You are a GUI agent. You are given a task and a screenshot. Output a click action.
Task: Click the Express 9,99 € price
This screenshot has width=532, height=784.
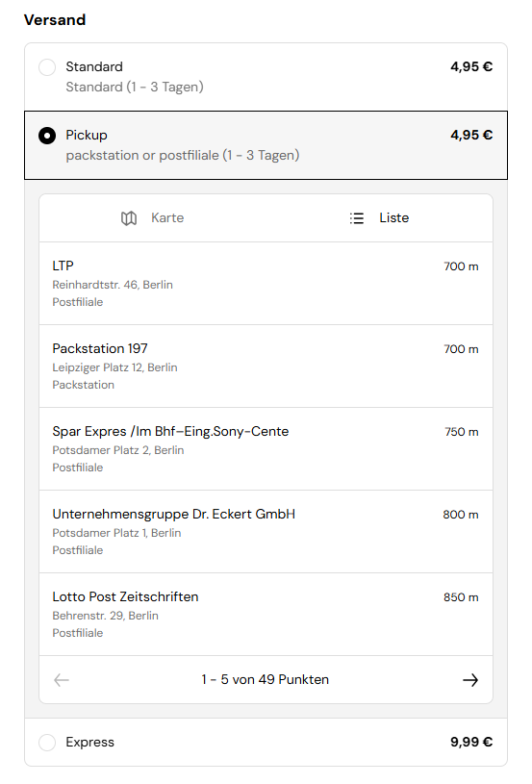coord(471,742)
